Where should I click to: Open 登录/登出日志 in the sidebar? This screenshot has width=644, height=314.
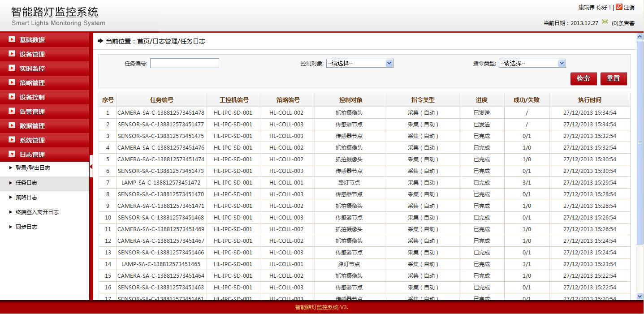click(33, 168)
